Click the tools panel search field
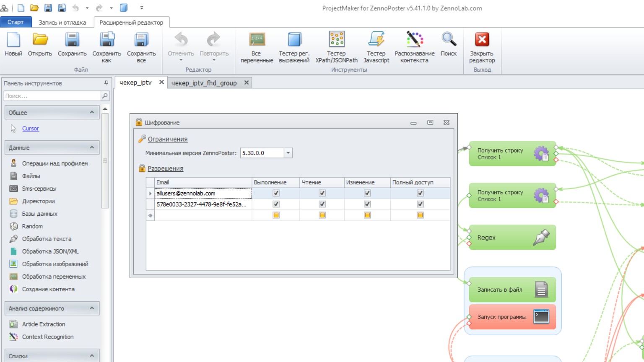The height and width of the screenshot is (362, 644). (52, 96)
